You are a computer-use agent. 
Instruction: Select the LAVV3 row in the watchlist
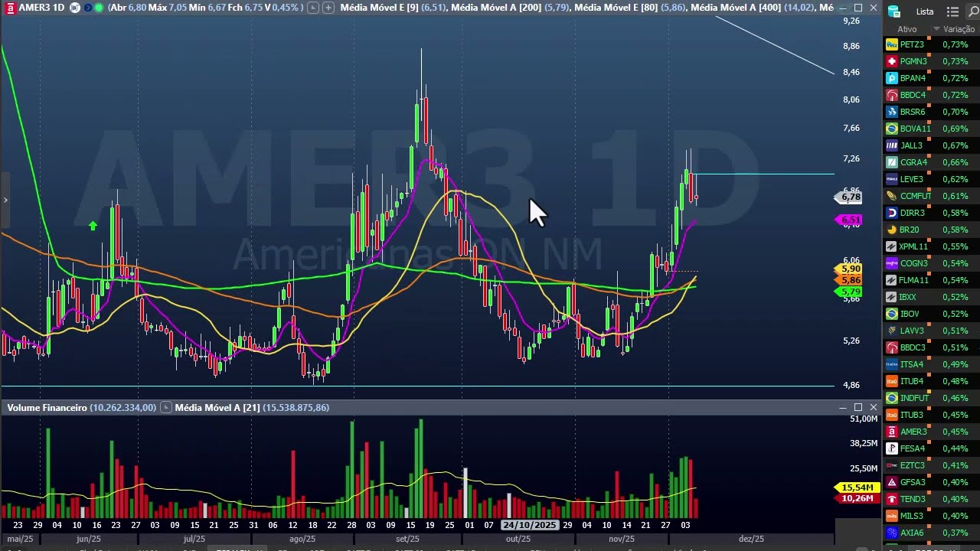tap(931, 331)
